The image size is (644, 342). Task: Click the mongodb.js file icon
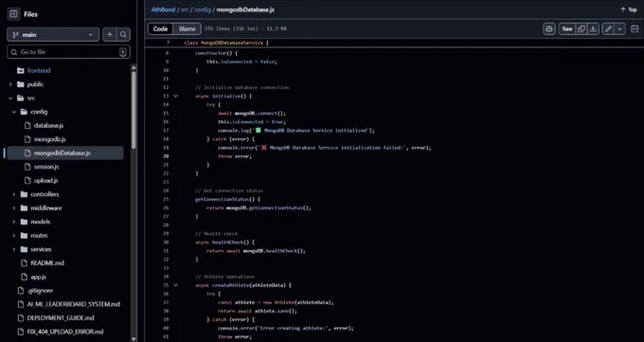[27, 139]
